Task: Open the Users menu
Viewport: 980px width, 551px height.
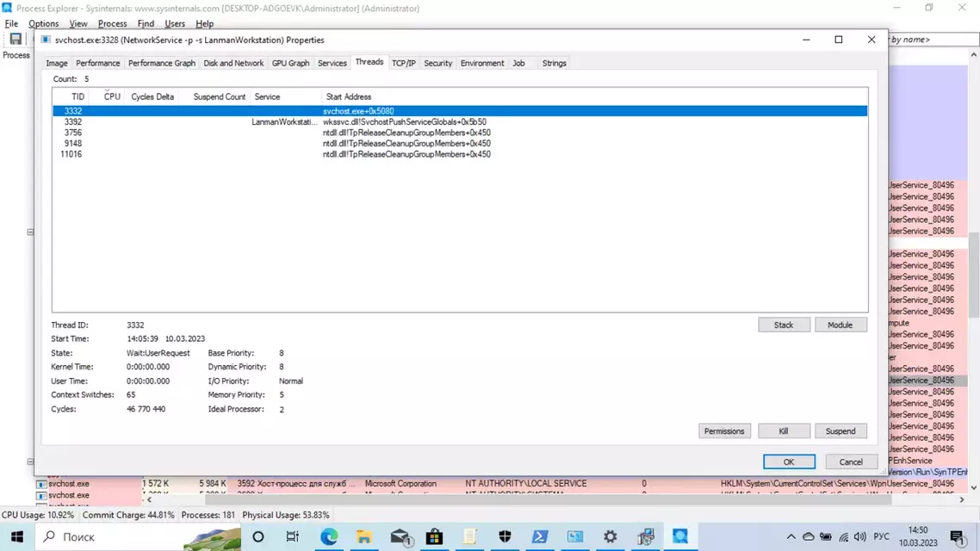Action: click(x=175, y=24)
